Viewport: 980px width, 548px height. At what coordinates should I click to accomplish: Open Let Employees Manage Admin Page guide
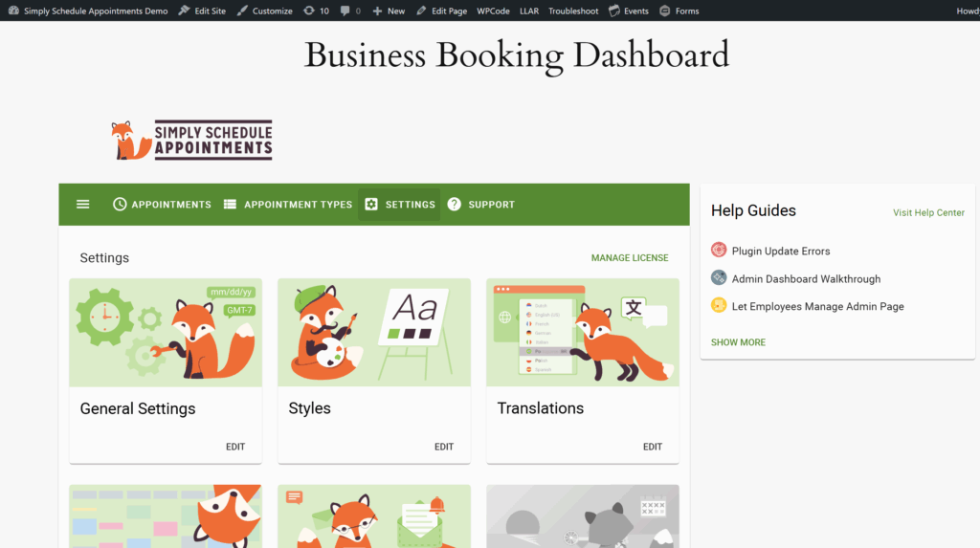pyautogui.click(x=817, y=306)
